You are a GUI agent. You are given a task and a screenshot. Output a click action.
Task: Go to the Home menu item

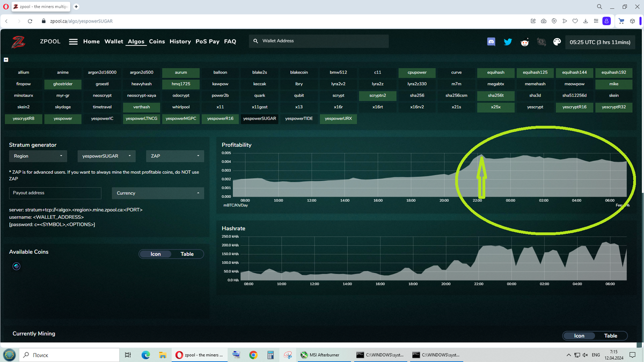pos(91,41)
